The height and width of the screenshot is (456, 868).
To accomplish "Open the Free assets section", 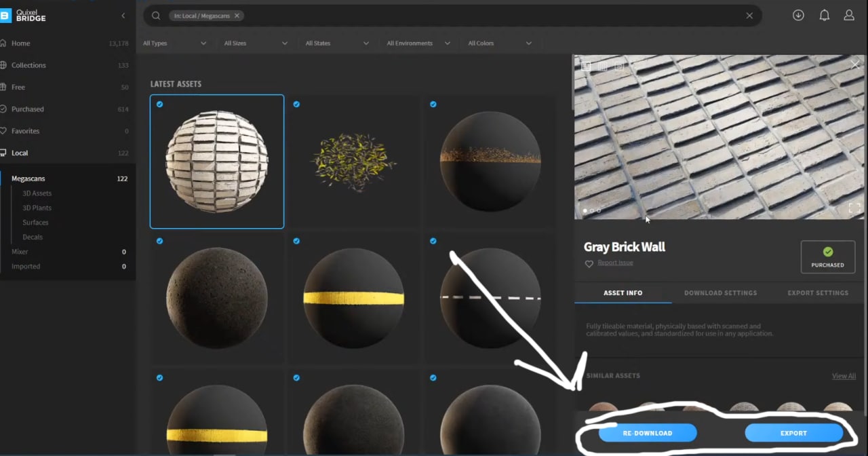I will (x=64, y=87).
